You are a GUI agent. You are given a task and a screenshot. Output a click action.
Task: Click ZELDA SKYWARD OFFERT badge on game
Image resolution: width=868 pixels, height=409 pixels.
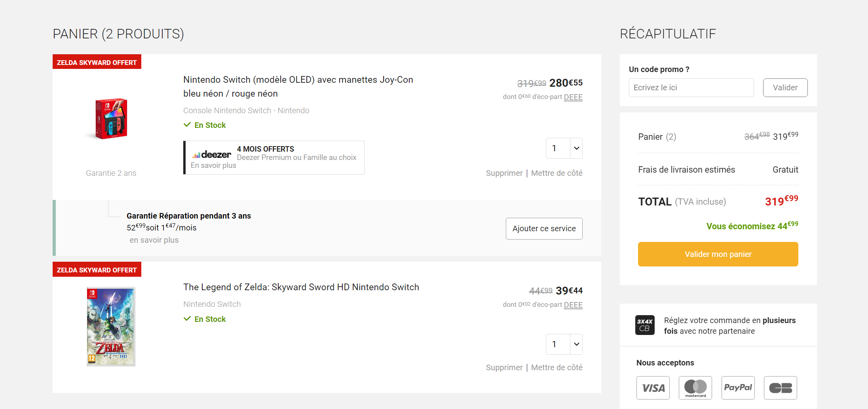97,270
